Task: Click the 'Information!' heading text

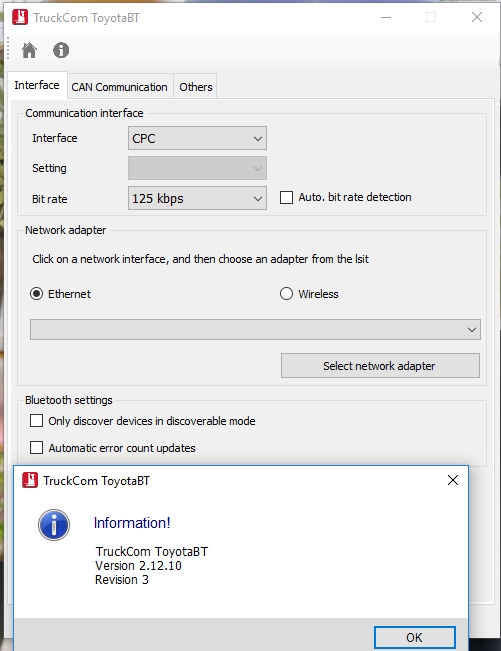Action: [132, 523]
